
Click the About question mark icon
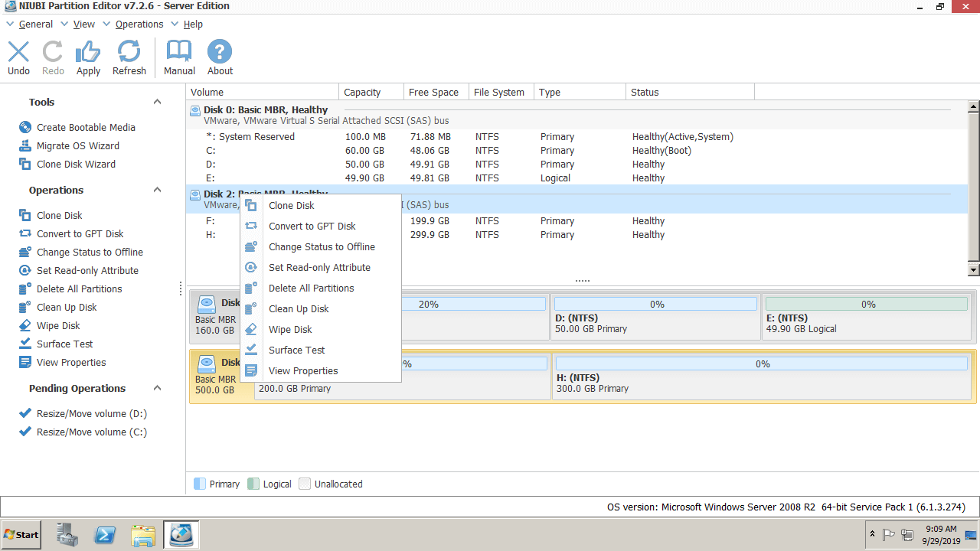[220, 52]
